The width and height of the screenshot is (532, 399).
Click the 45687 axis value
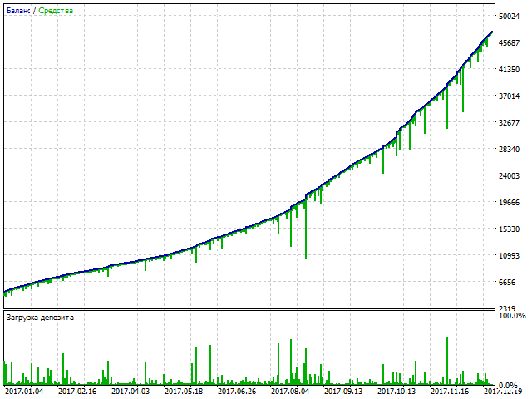coord(509,43)
